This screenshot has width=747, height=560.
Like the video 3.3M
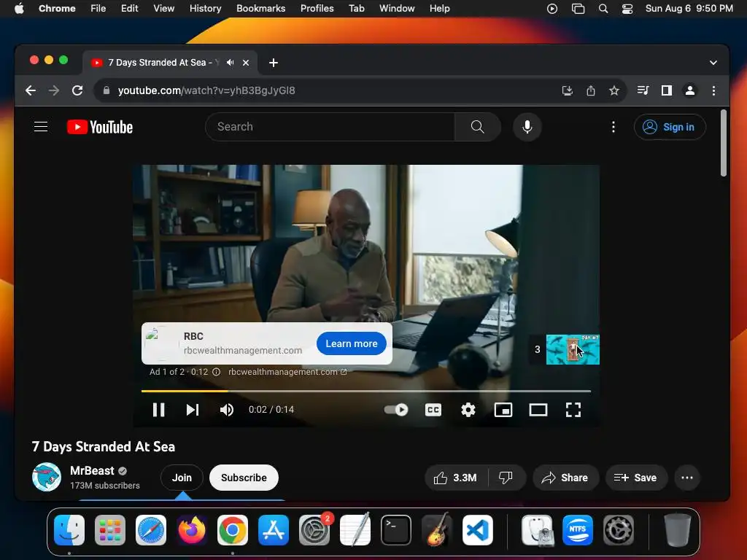pos(456,478)
